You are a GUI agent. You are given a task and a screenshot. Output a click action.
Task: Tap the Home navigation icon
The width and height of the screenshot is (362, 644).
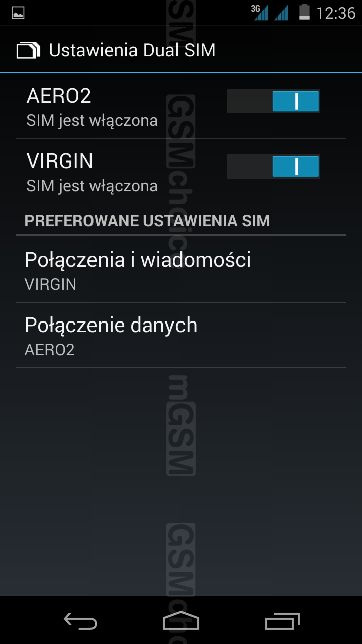tap(181, 622)
